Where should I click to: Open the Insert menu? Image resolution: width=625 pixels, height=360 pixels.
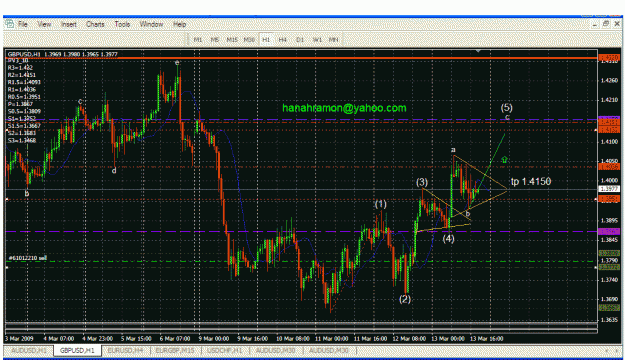tap(69, 24)
